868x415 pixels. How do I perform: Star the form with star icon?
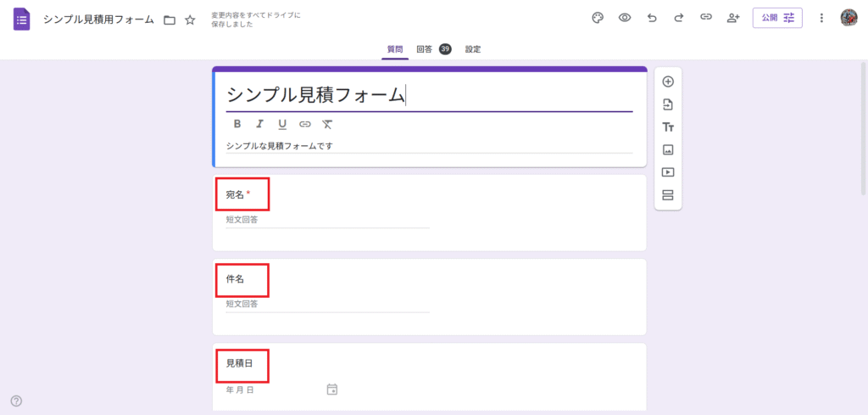[190, 20]
